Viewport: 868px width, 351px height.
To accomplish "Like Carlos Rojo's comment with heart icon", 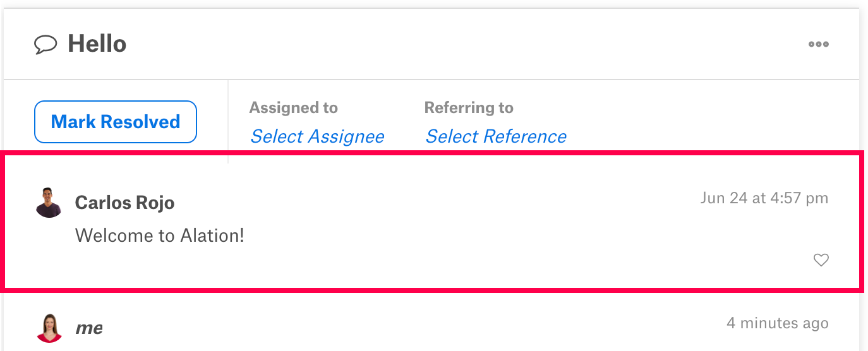I will pos(821,259).
